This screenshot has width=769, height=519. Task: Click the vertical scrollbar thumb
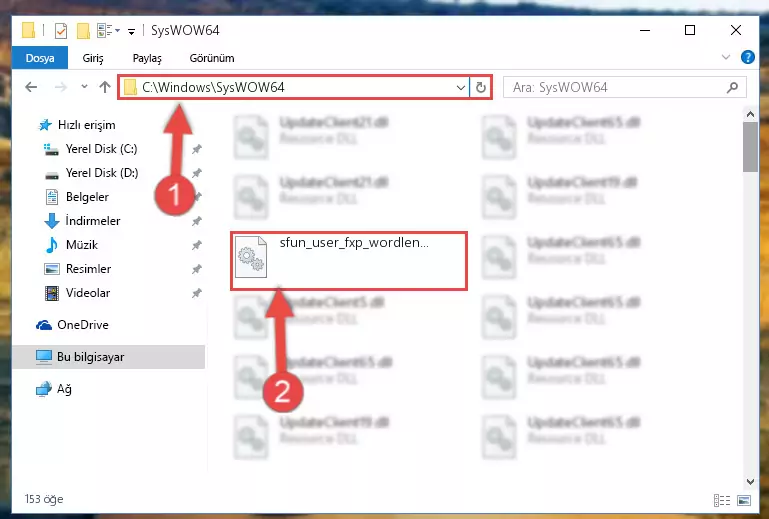(750, 147)
